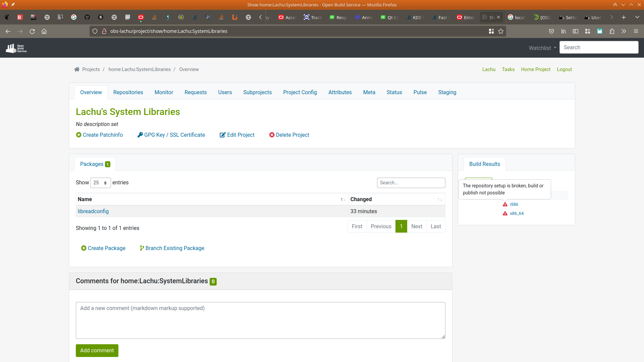Reload the page with the refresh icon

32,31
